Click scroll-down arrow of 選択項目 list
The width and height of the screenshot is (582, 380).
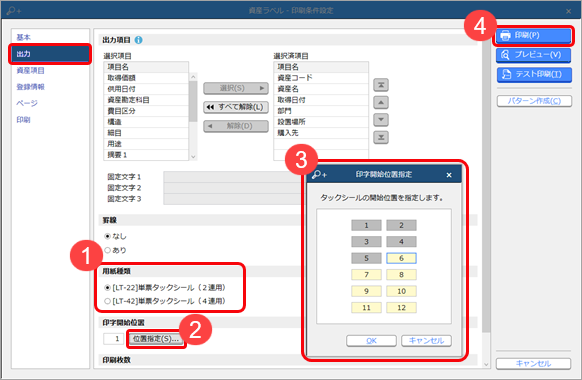tap(193, 157)
